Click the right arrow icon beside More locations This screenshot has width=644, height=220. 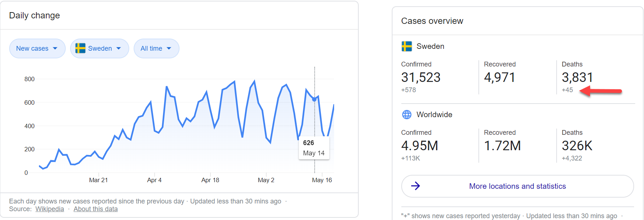click(x=415, y=186)
